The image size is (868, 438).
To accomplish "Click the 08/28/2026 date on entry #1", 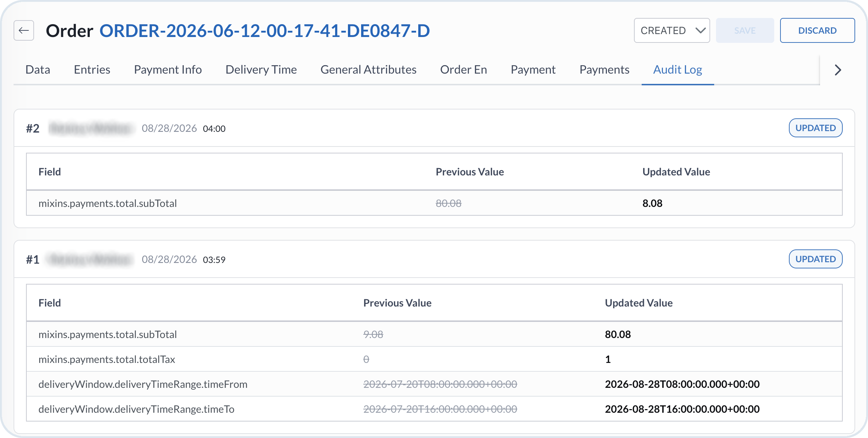I will [x=169, y=260].
